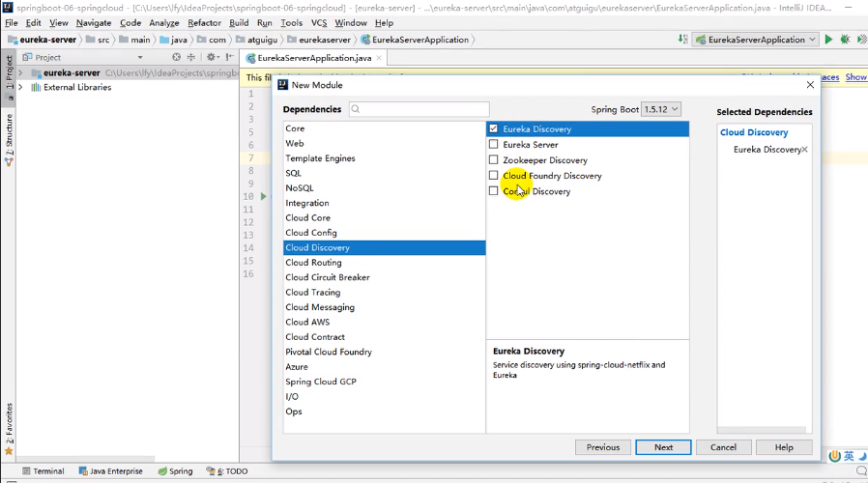This screenshot has height=483, width=868.
Task: Select the Cloud Circuit Breaker category
Action: pyautogui.click(x=384, y=278)
